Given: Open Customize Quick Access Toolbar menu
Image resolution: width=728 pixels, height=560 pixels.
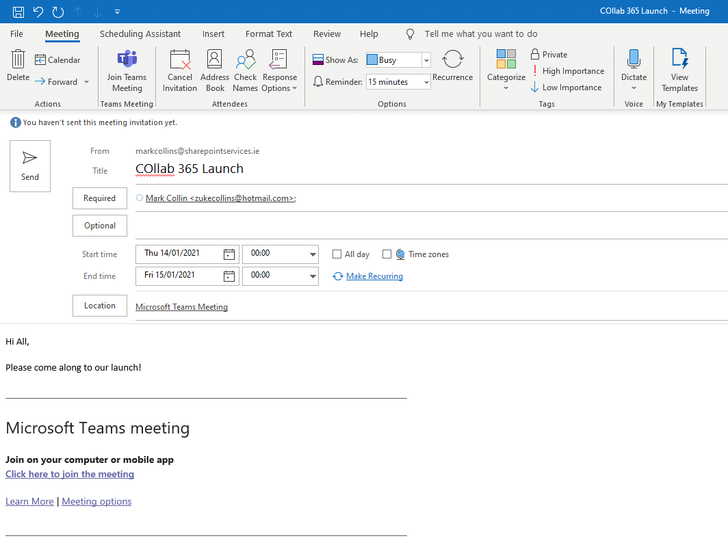Looking at the screenshot, I should (x=118, y=12).
